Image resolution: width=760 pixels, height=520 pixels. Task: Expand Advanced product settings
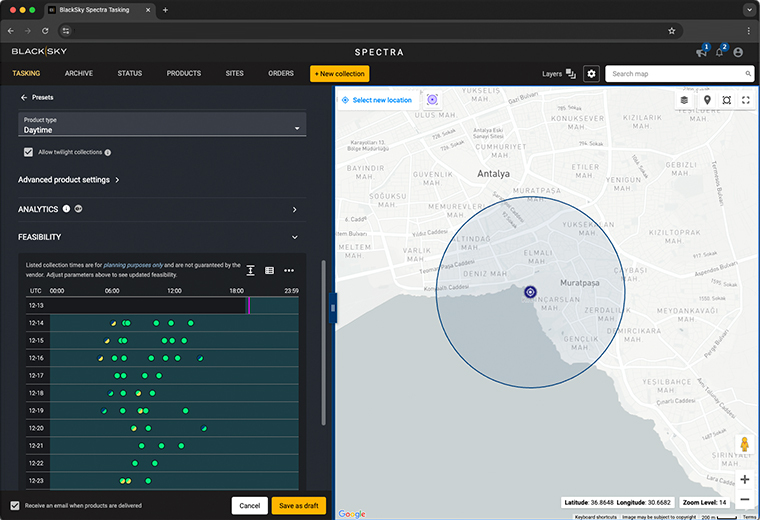69,180
